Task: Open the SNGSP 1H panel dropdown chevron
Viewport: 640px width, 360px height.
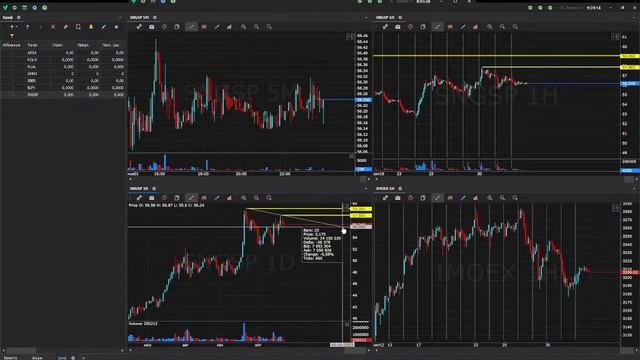Action: pos(634,18)
